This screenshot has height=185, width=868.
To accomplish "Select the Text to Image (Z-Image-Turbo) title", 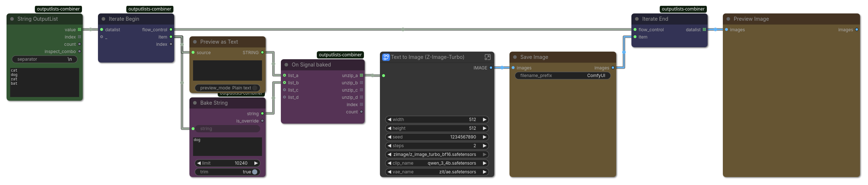I will [x=427, y=57].
